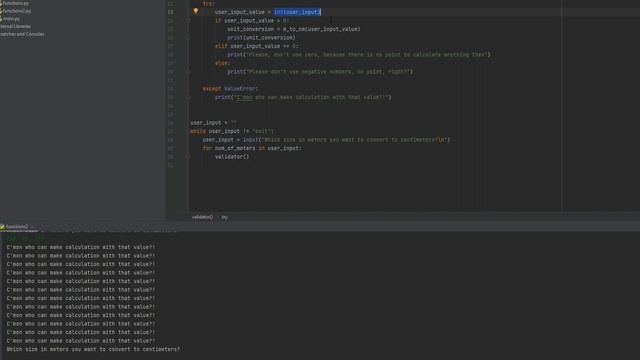The height and width of the screenshot is (360, 640).
Task: Click the "while user_input != 'exit'" line
Action: click(232, 131)
